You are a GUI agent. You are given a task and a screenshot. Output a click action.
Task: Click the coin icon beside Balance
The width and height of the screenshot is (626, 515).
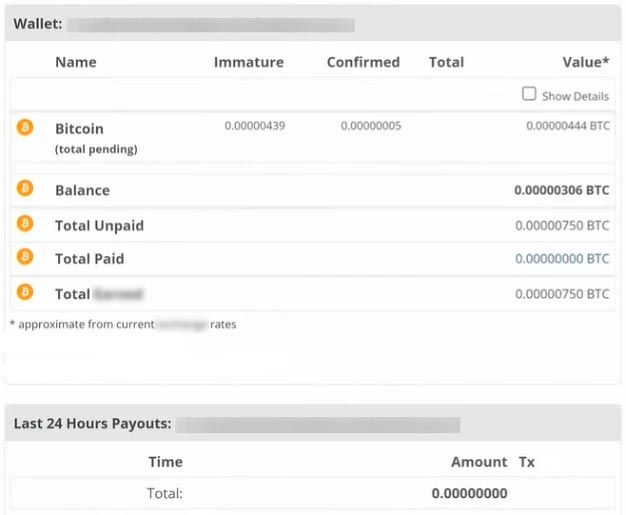[25, 189]
